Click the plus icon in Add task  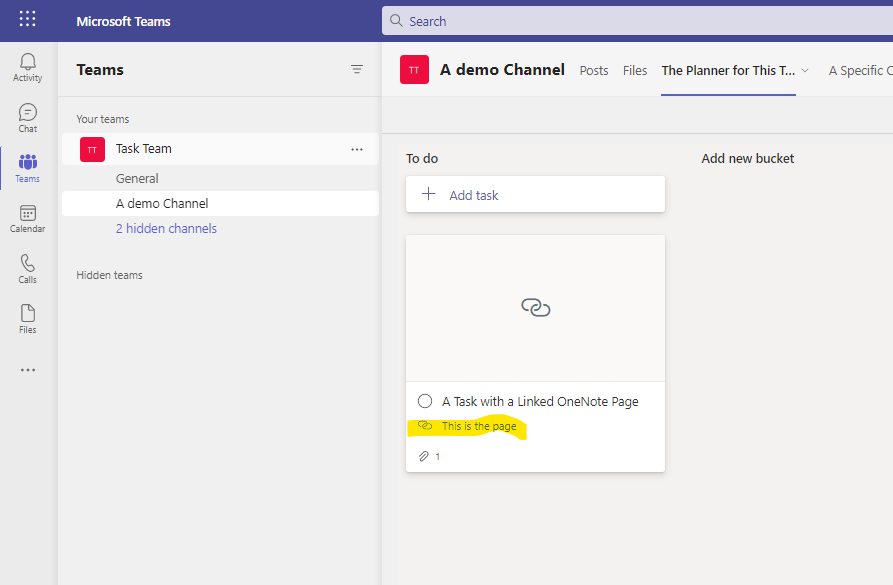[x=428, y=194]
